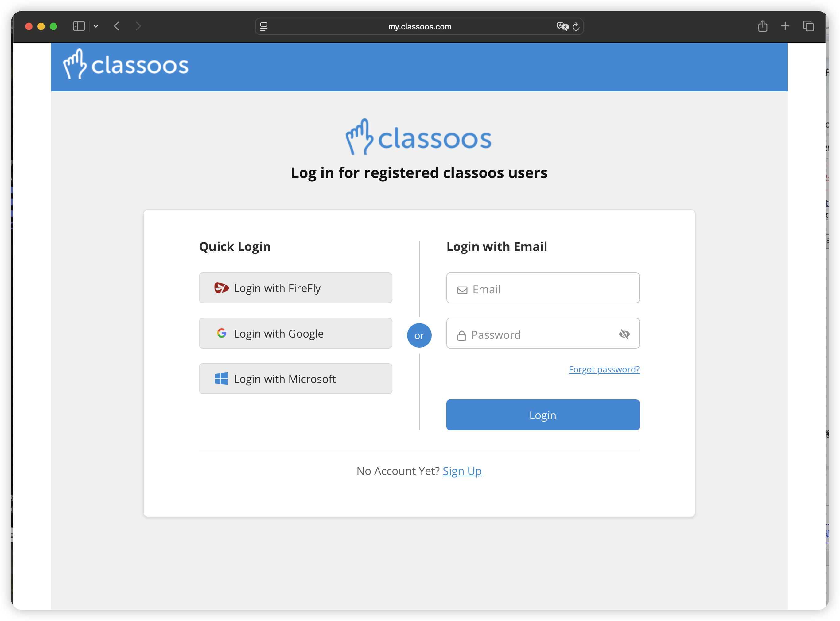Open page reader menu icon in address bar

tap(264, 27)
